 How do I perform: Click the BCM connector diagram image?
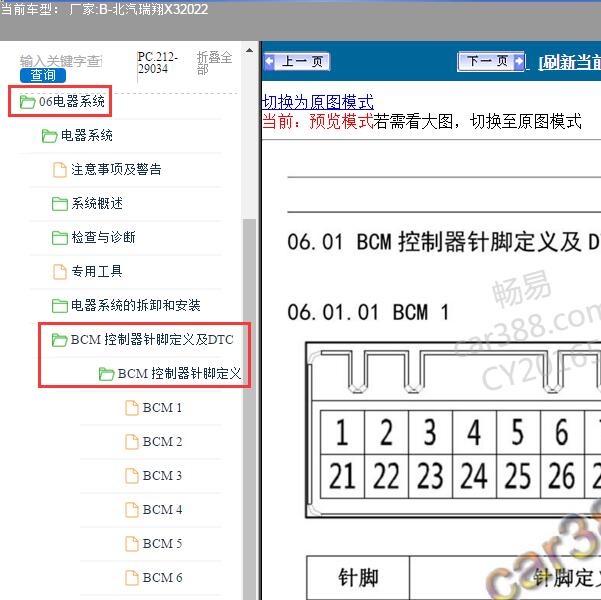tap(453, 430)
